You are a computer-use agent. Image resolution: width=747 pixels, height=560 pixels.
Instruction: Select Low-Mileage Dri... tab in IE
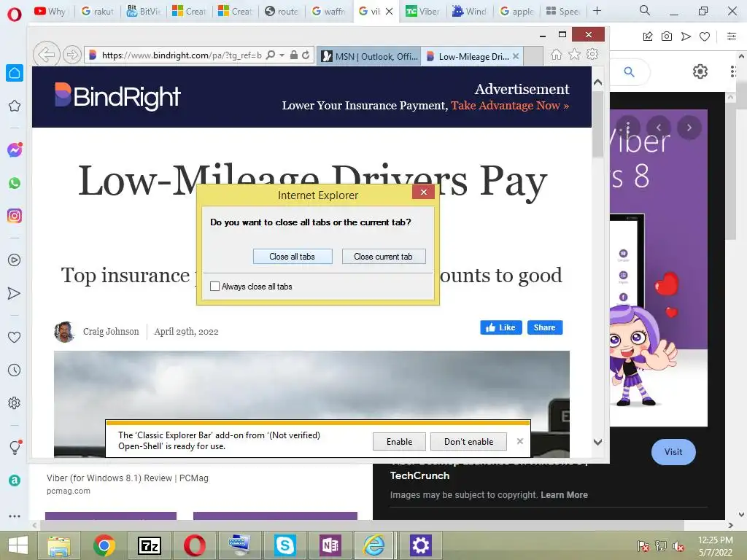pos(473,56)
